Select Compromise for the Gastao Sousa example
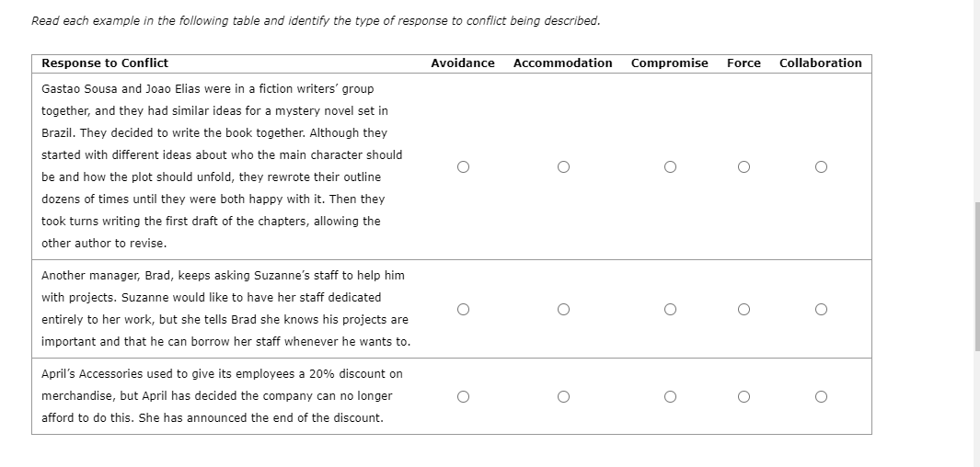The image size is (980, 467). (x=670, y=166)
